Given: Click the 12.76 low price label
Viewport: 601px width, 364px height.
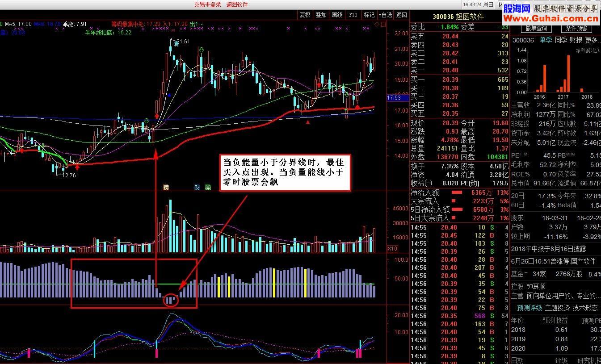Looking at the screenshot, I should 68,175.
